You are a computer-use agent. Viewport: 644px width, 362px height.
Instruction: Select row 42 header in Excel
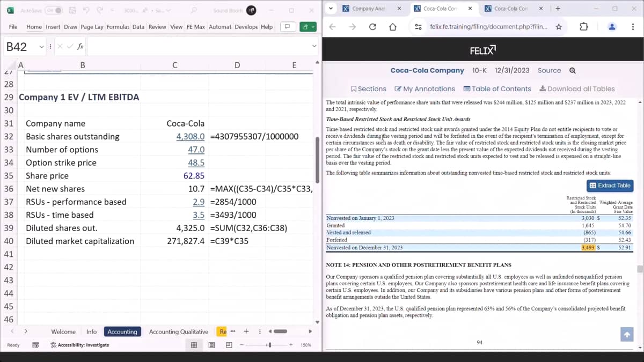tap(9, 267)
